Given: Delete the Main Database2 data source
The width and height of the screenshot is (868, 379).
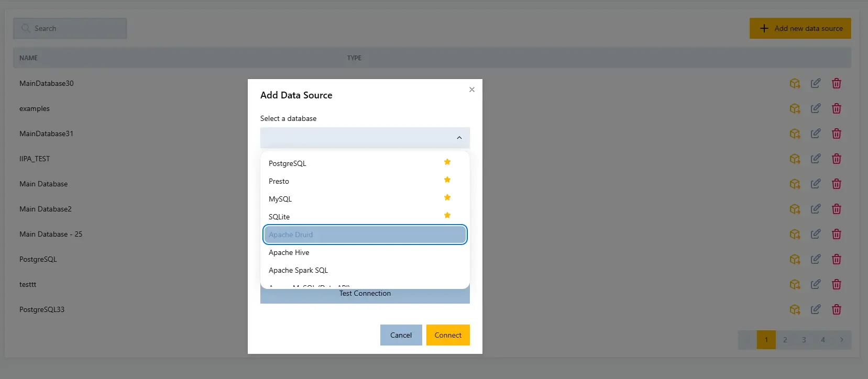Looking at the screenshot, I should [x=837, y=209].
